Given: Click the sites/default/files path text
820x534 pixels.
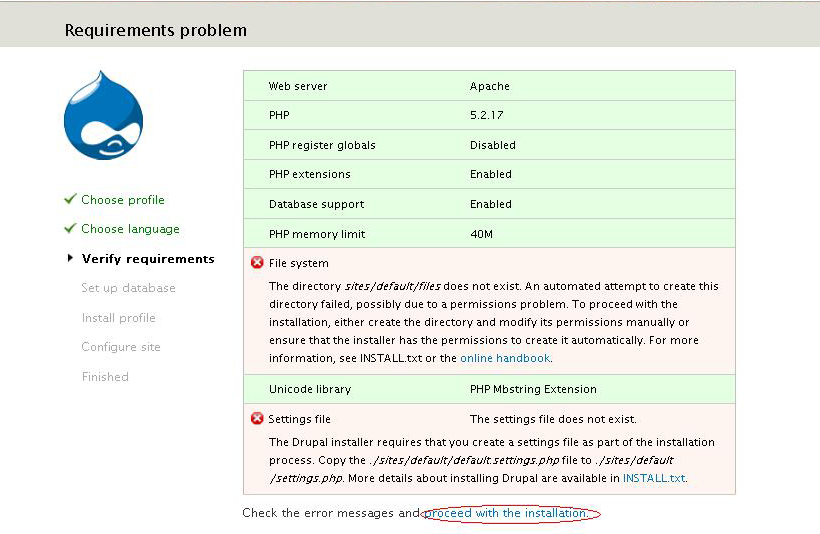Looking at the screenshot, I should pyautogui.click(x=393, y=286).
